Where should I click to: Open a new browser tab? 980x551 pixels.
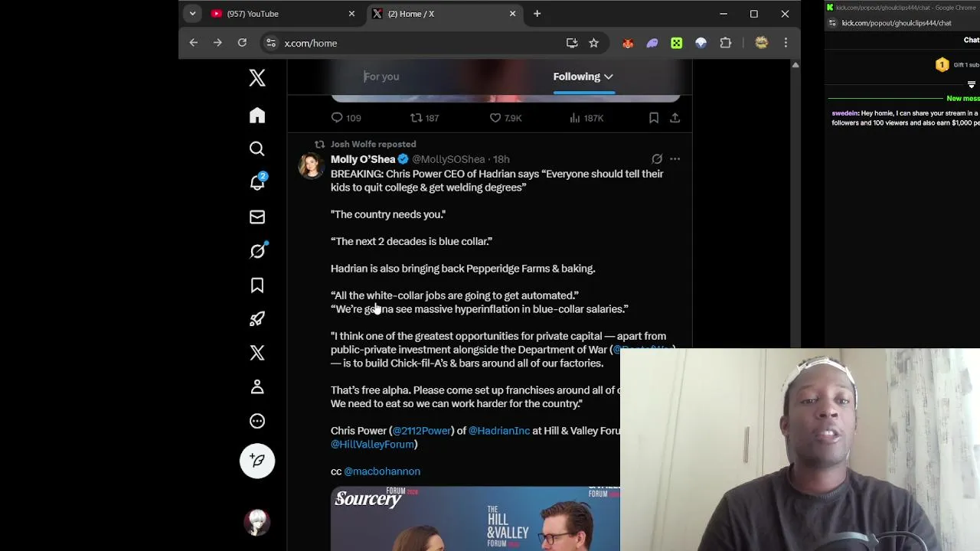[537, 14]
